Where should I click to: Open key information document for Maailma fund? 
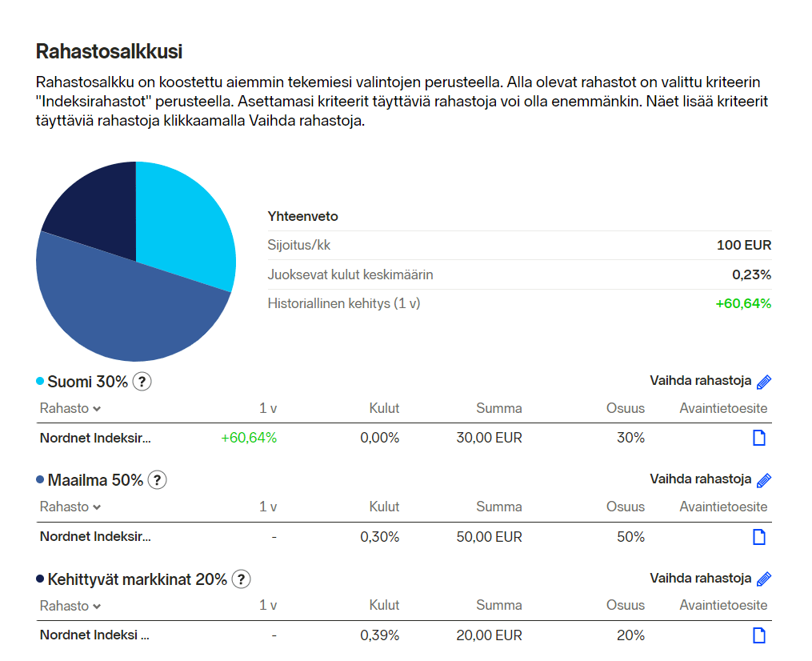pos(759,536)
